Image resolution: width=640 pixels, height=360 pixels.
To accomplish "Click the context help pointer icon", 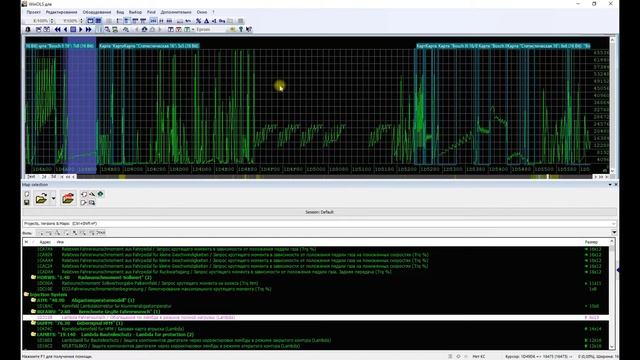I will coord(249,29).
